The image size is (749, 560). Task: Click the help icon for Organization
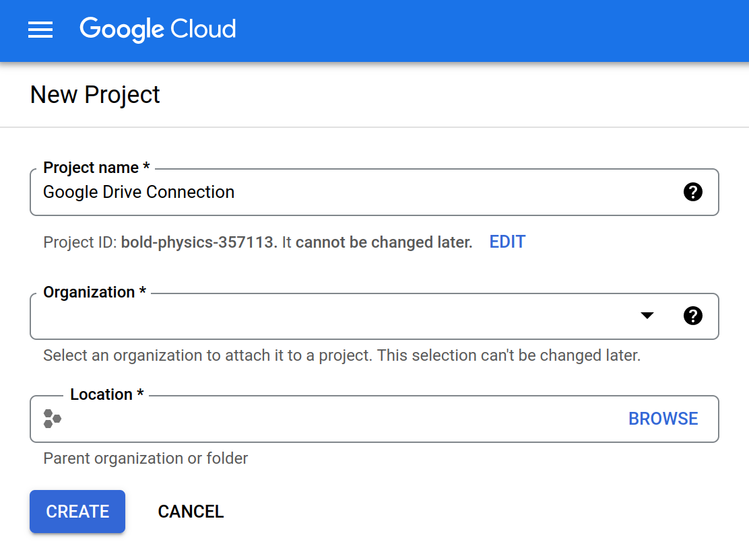click(692, 316)
